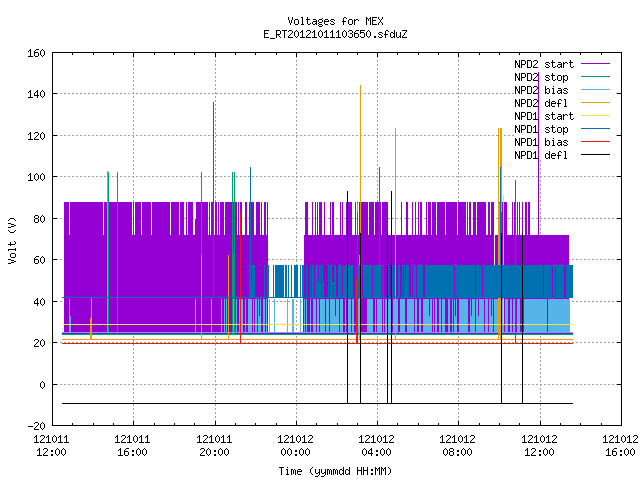Click the 'Volt (V)' y-axis label

tap(13, 241)
